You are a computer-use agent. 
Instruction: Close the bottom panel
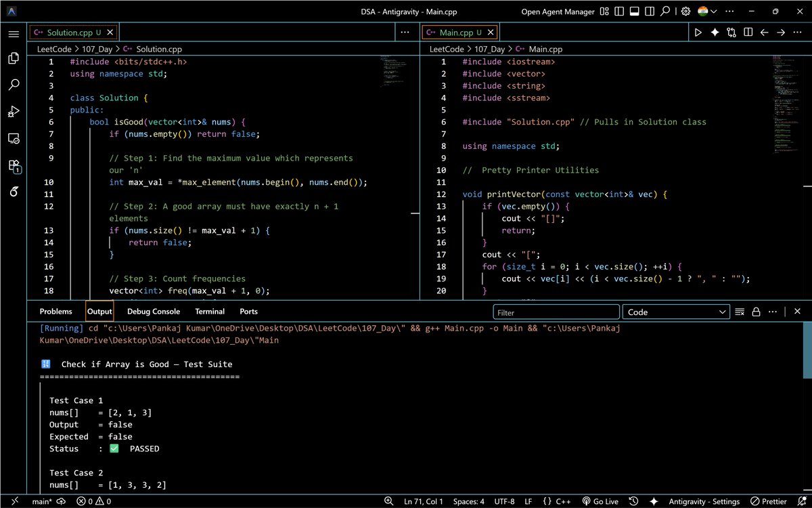798,312
